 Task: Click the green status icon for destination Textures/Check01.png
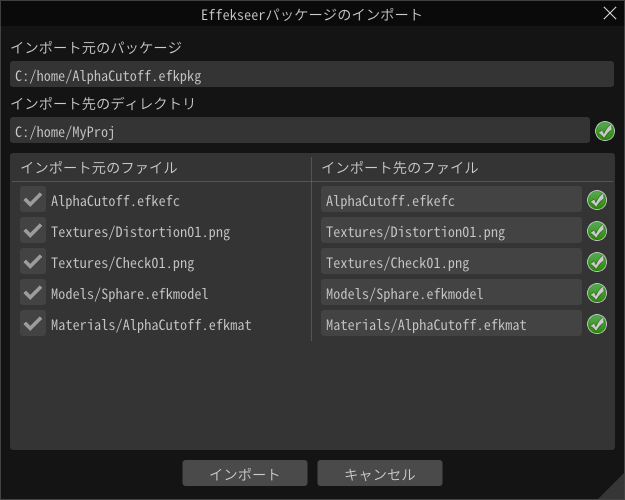click(597, 262)
